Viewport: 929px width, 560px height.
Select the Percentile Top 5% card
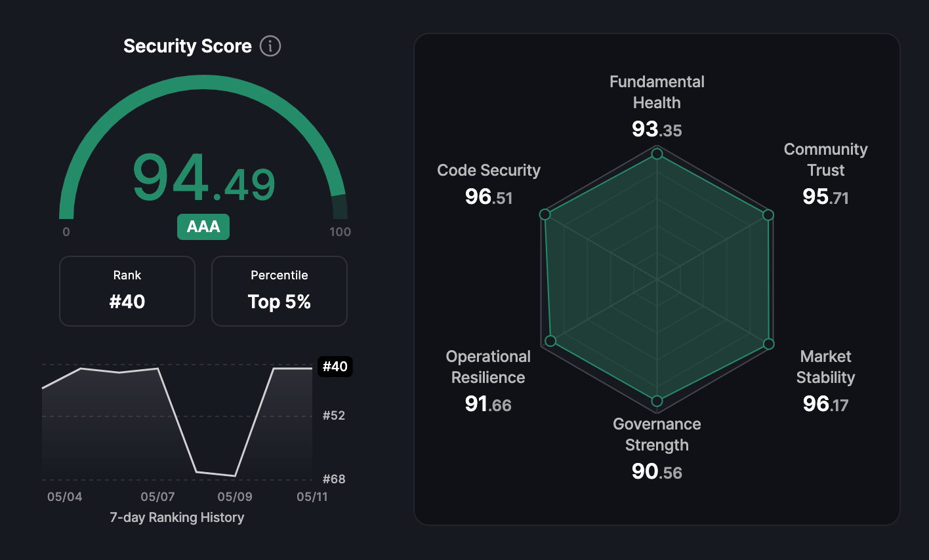click(x=279, y=291)
